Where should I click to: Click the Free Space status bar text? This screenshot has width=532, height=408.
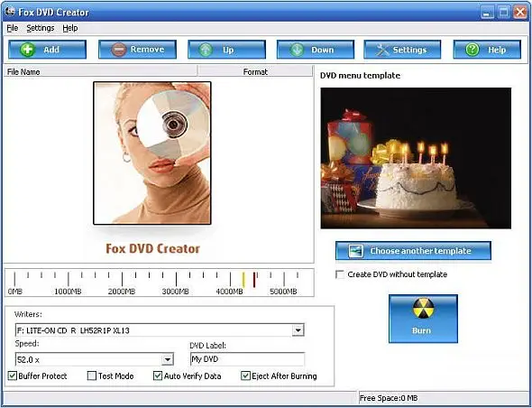[389, 398]
